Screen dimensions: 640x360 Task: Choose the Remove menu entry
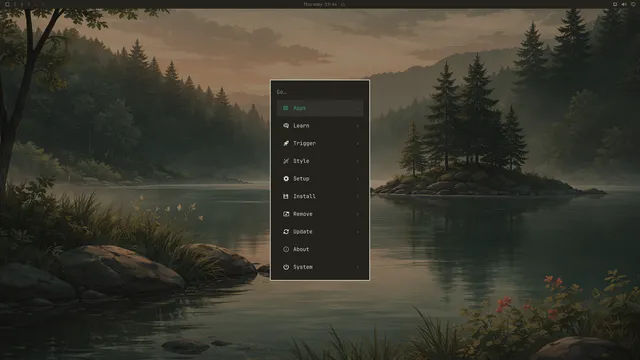(x=320, y=214)
